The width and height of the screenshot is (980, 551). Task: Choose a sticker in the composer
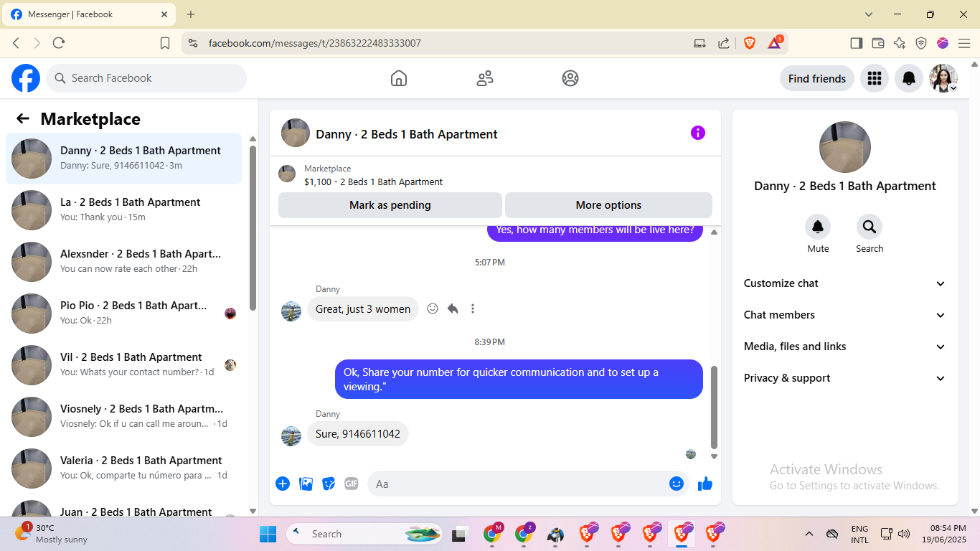coord(329,484)
